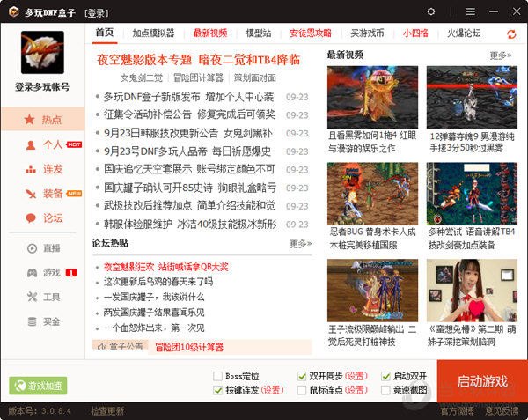Open the 女鬼剑二觉 sub-link
The image size is (528, 420).
(142, 77)
